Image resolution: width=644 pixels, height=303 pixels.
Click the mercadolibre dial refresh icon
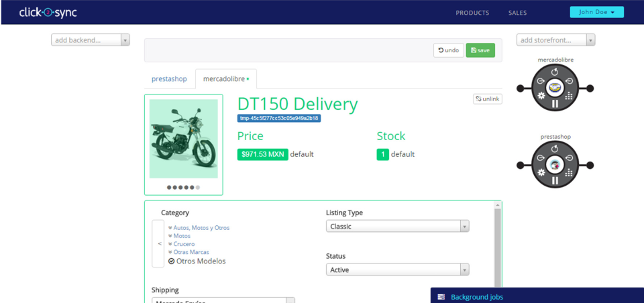555,72
